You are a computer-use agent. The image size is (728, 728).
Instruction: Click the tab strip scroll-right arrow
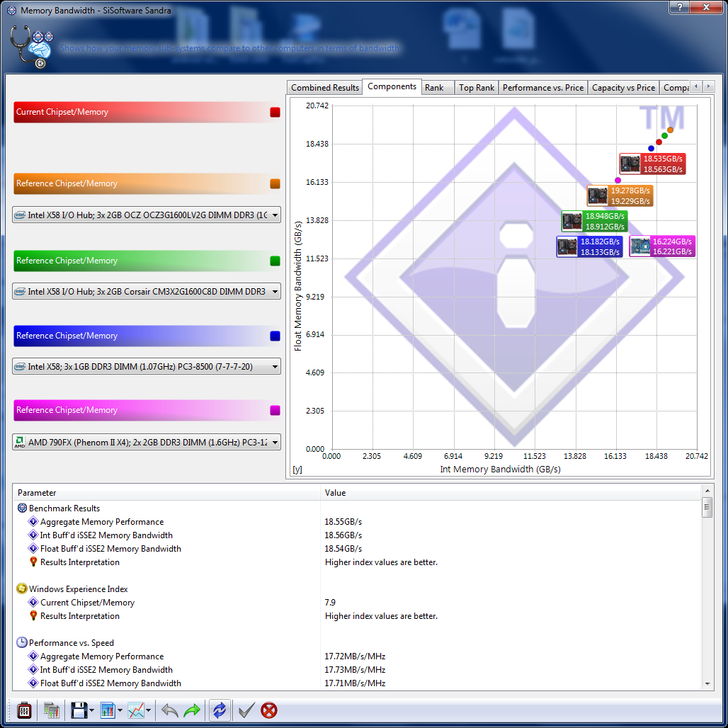click(x=708, y=86)
